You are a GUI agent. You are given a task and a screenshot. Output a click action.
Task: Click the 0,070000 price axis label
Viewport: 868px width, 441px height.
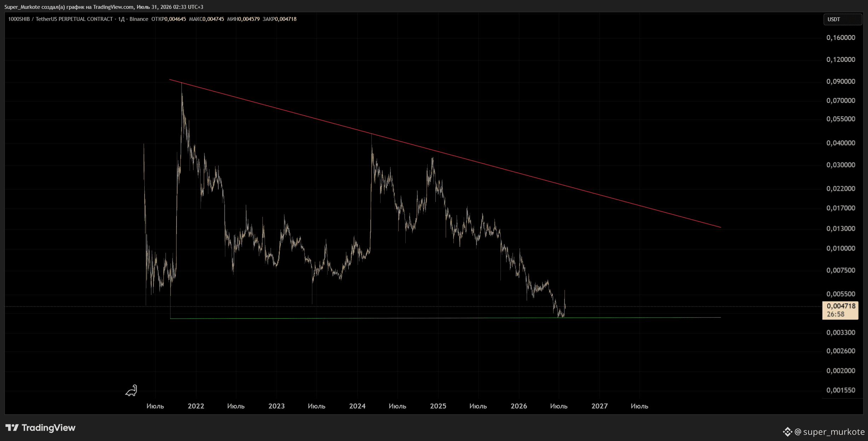pos(841,101)
